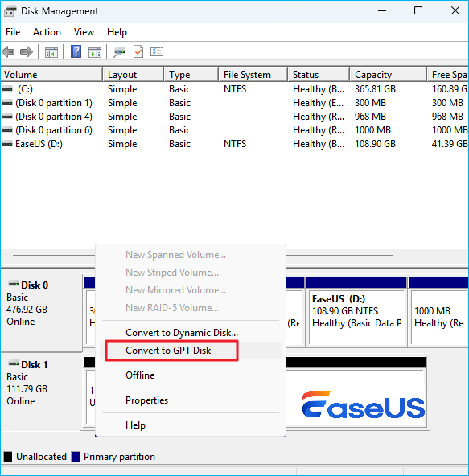Open Properties from the context menu
The height and width of the screenshot is (476, 469).
tap(191, 400)
